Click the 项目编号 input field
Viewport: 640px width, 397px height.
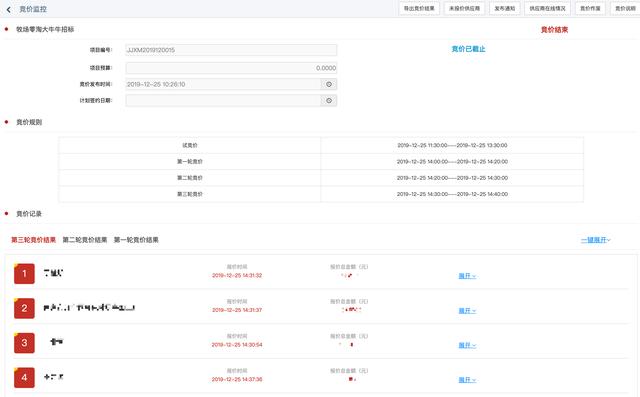231,50
